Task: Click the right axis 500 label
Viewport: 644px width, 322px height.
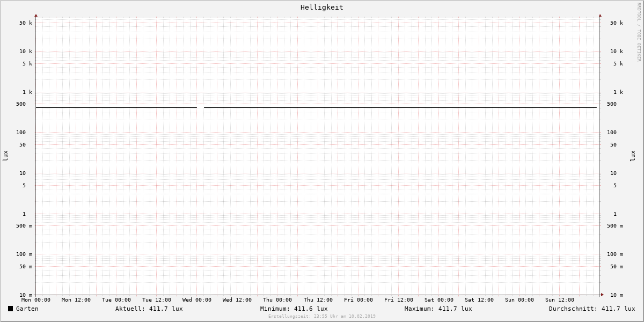Action: pyautogui.click(x=612, y=104)
